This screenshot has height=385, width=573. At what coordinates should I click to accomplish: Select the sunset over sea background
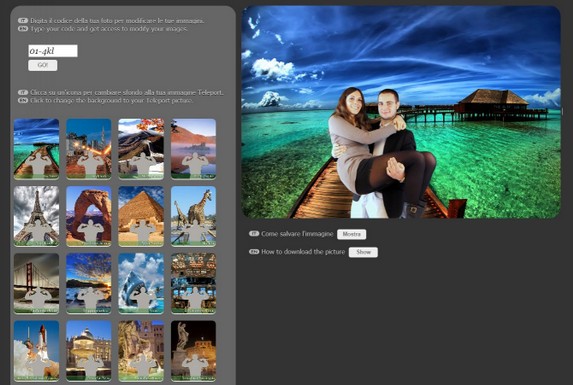coord(89,283)
